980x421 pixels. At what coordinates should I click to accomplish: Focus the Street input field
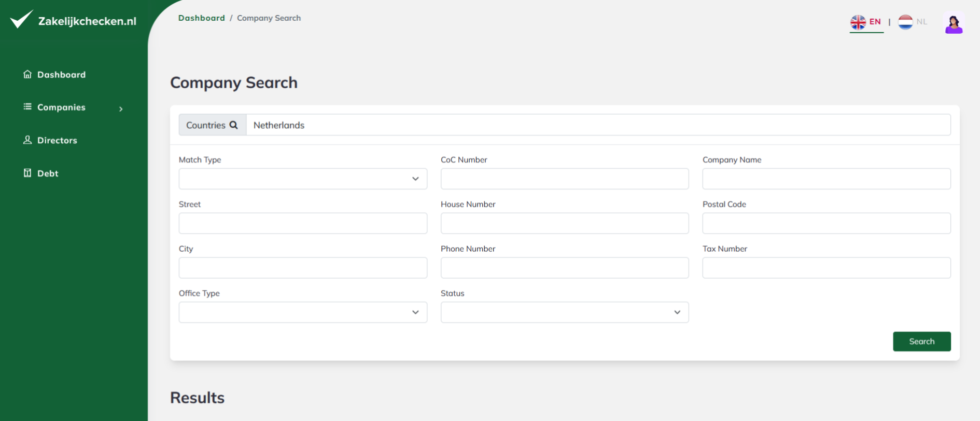[303, 223]
